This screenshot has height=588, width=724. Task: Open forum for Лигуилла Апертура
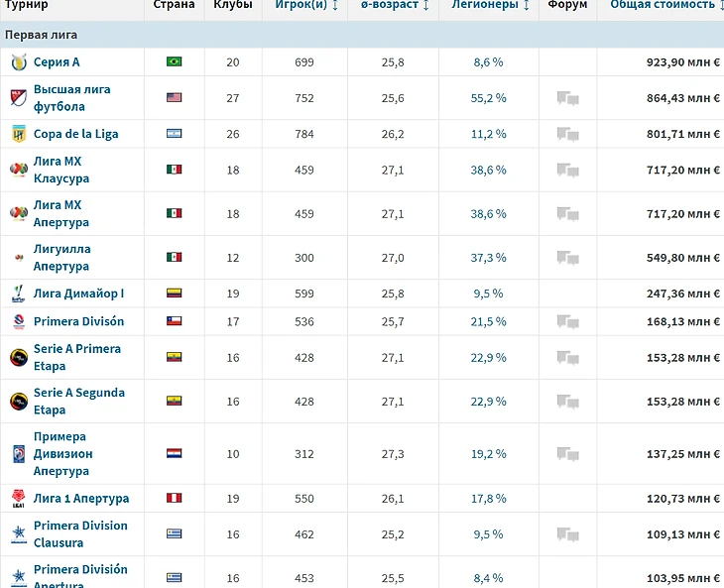point(567,258)
